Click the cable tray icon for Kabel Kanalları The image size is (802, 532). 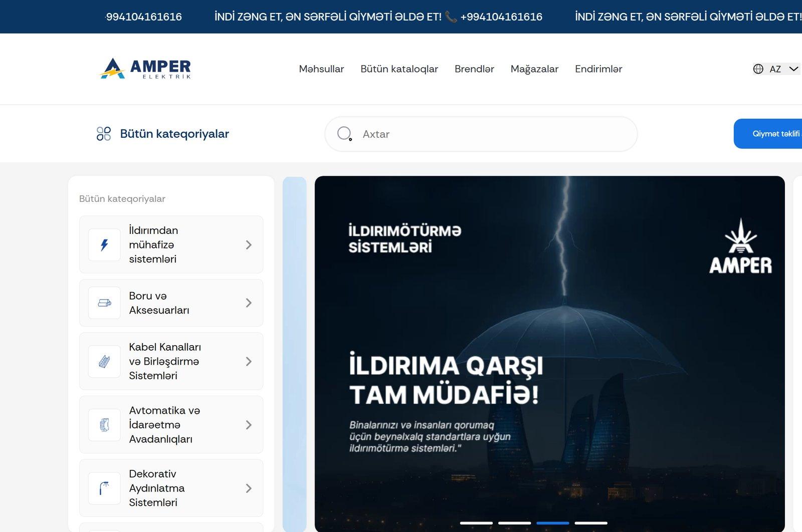(104, 361)
